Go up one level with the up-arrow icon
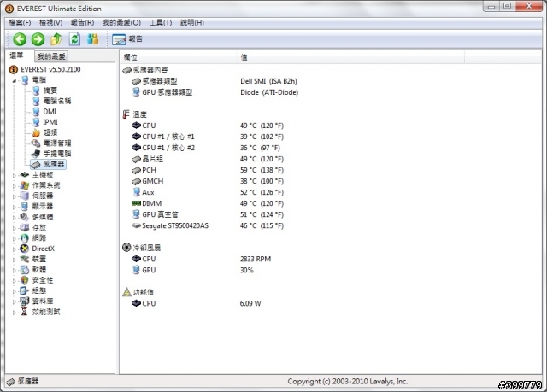The width and height of the screenshot is (547, 392). click(x=56, y=39)
